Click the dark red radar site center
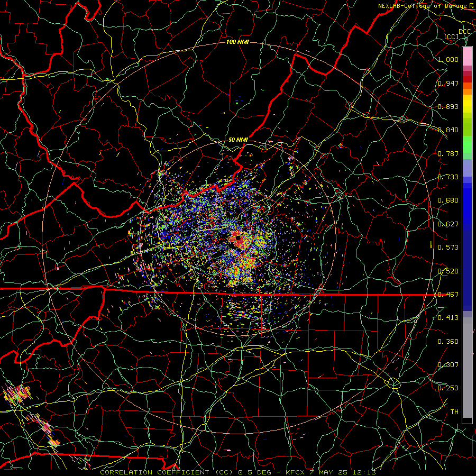 coord(239,239)
